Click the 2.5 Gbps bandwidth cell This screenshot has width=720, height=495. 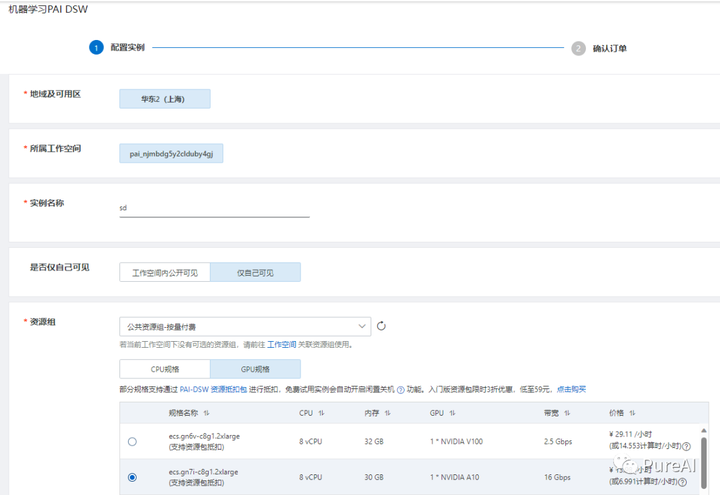[558, 441]
